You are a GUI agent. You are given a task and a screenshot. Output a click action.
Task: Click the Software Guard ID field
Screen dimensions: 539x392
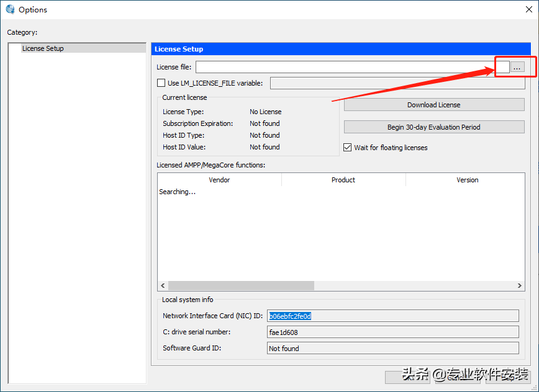[x=393, y=348]
